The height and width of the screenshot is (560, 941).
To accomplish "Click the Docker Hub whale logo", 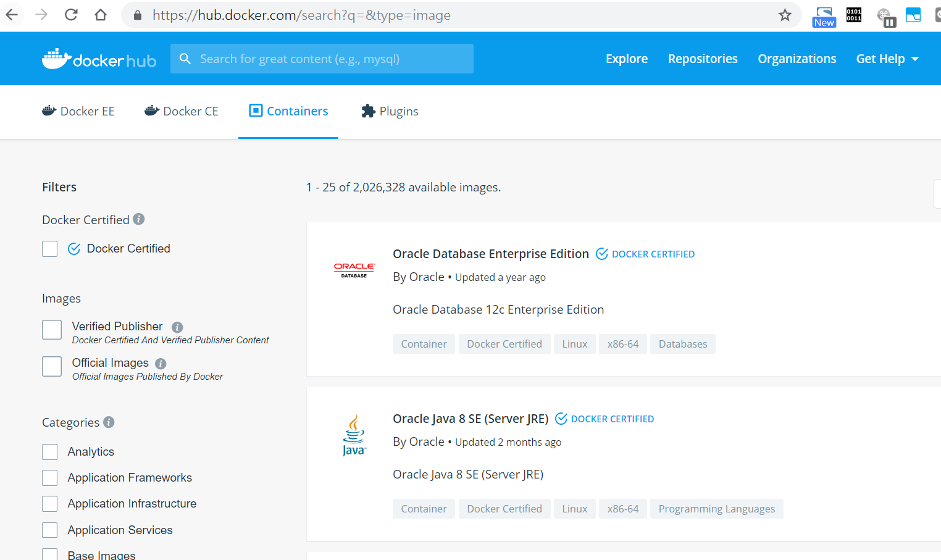I will pyautogui.click(x=99, y=59).
